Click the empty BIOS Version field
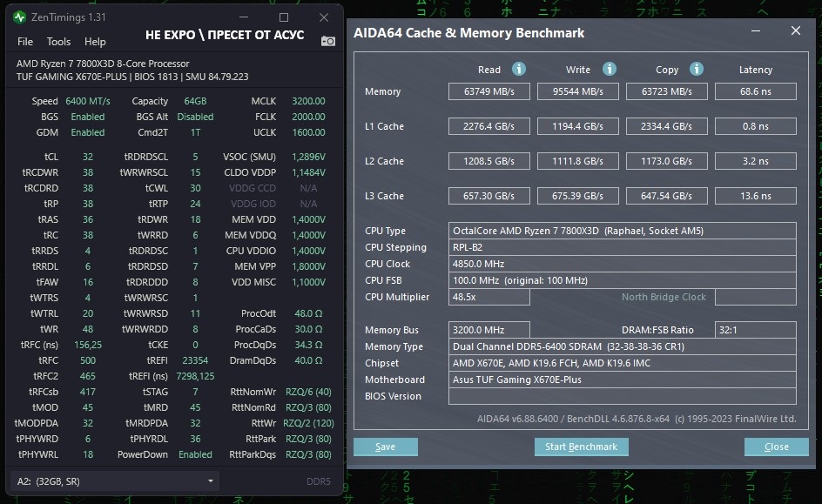 click(623, 396)
